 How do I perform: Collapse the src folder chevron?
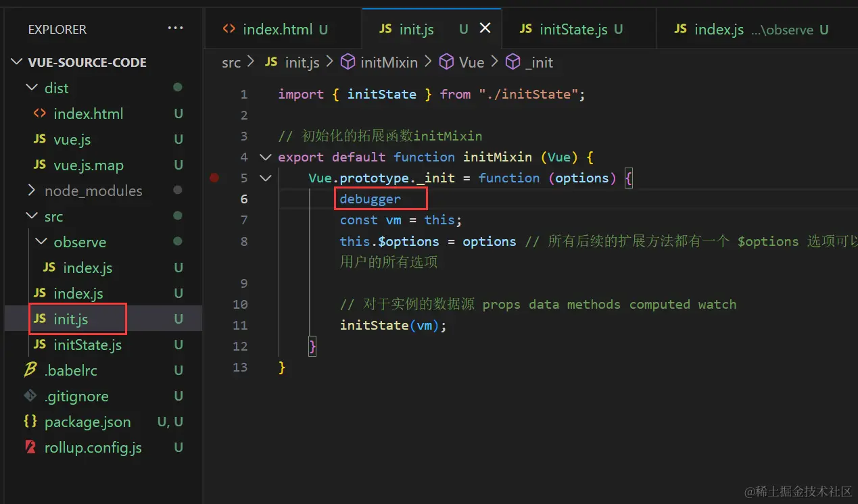click(x=31, y=216)
